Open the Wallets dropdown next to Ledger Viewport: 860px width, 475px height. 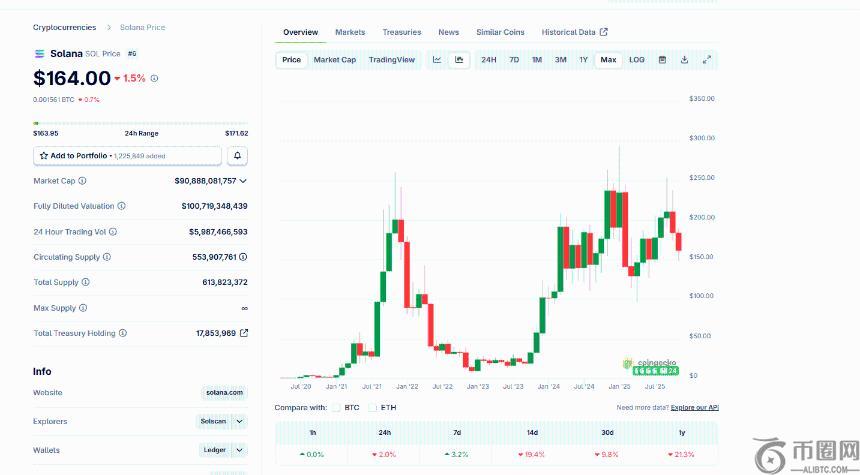(x=240, y=450)
